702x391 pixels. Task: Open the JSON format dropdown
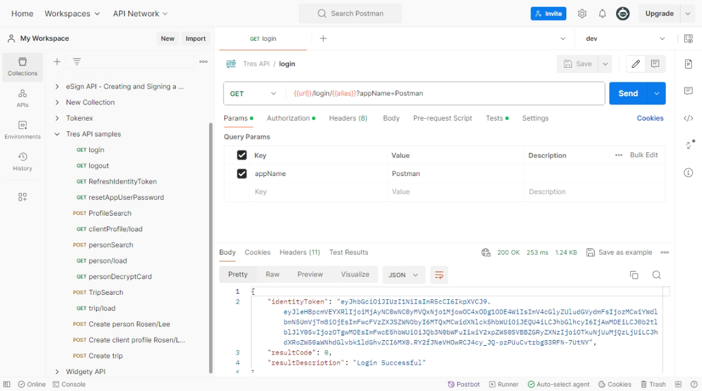click(403, 275)
